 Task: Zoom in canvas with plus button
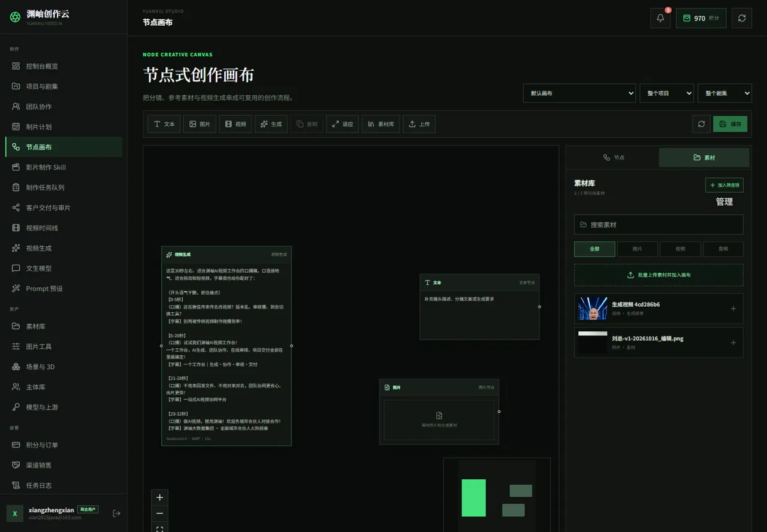coord(159,497)
